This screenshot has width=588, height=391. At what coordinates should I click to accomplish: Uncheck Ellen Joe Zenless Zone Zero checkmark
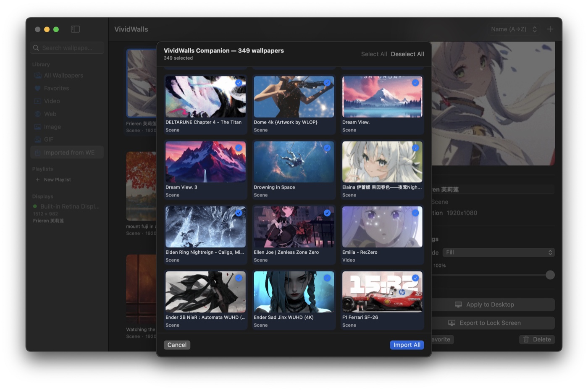(x=327, y=213)
